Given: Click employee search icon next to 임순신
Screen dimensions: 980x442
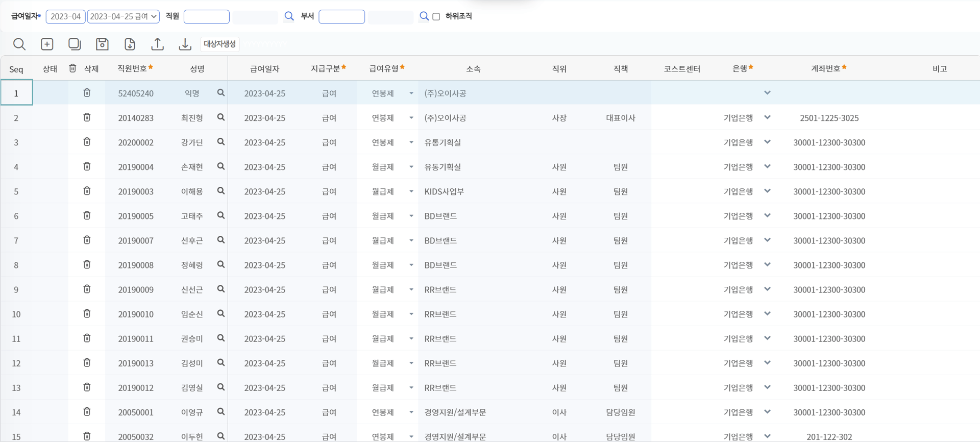Looking at the screenshot, I should 220,313.
